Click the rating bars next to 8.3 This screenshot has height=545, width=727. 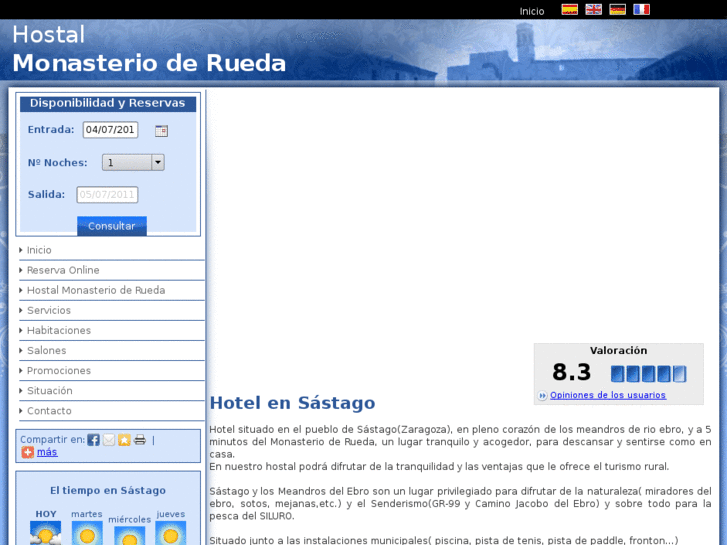[x=648, y=374]
